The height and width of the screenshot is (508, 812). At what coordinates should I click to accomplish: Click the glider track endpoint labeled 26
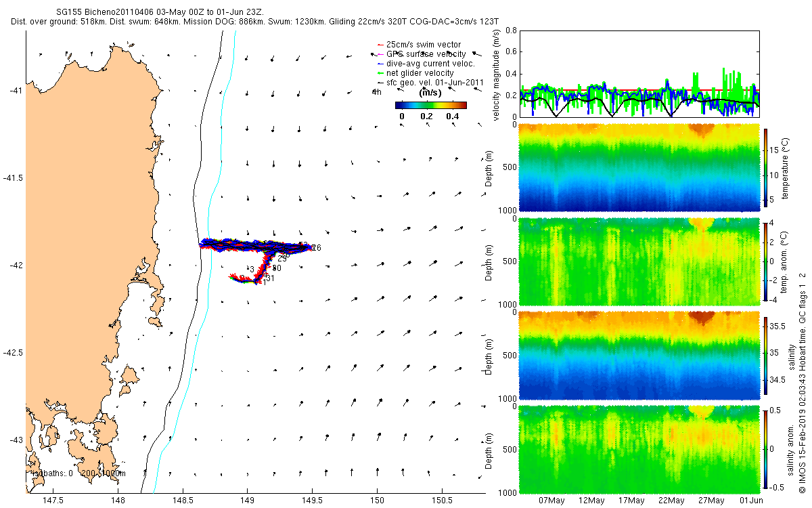click(316, 248)
